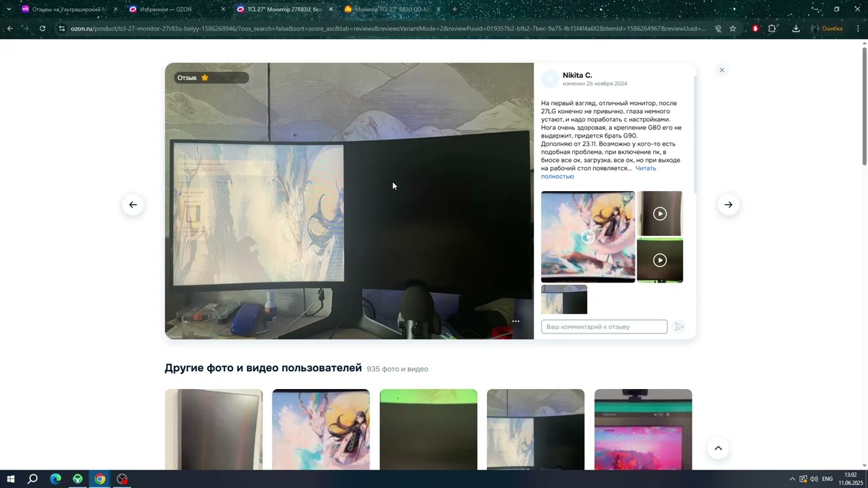Image resolution: width=868 pixels, height=488 pixels.
Task: Open the Extensions puzzle icon
Action: click(x=772, y=28)
